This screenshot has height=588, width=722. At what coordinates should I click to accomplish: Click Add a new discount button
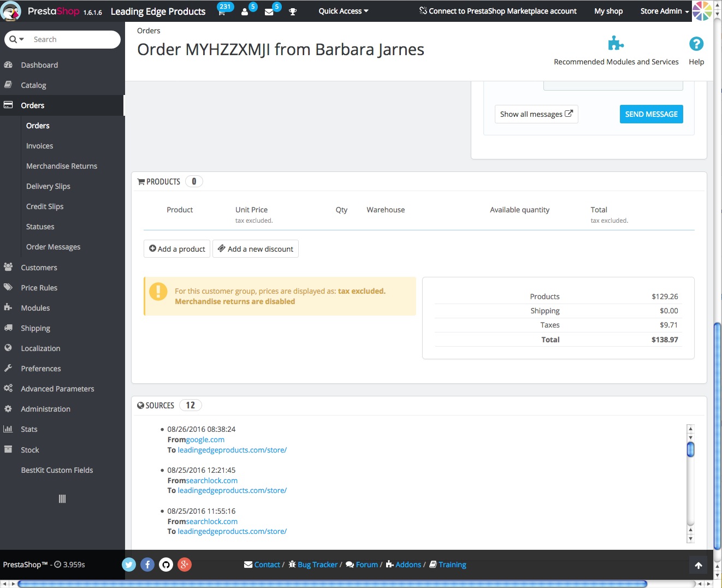click(x=256, y=249)
